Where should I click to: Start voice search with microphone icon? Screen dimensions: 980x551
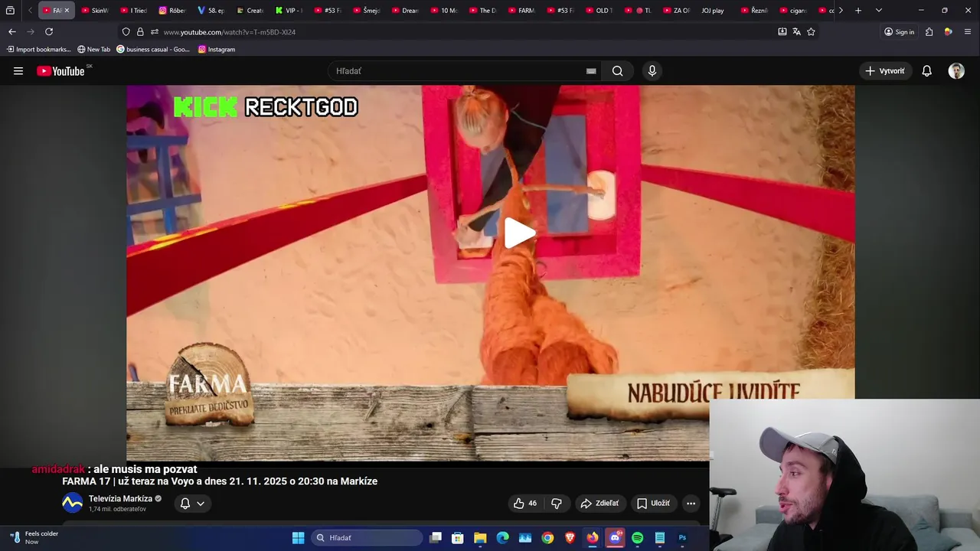652,71
